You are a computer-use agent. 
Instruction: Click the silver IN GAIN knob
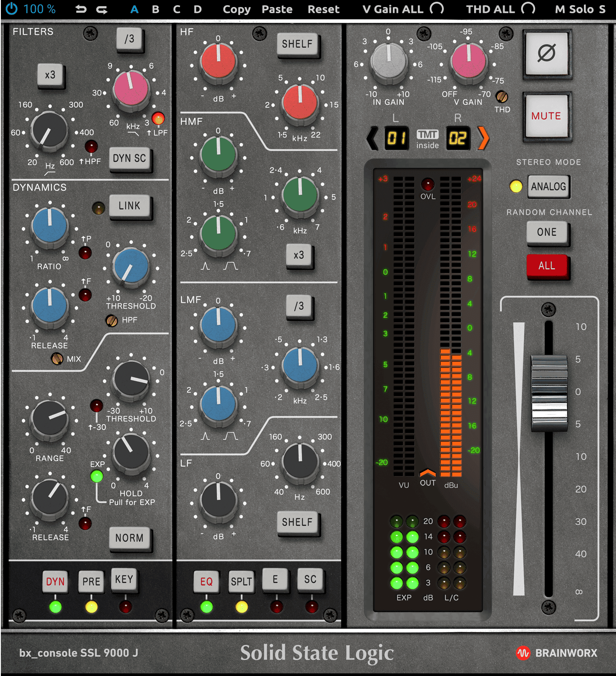tap(388, 62)
